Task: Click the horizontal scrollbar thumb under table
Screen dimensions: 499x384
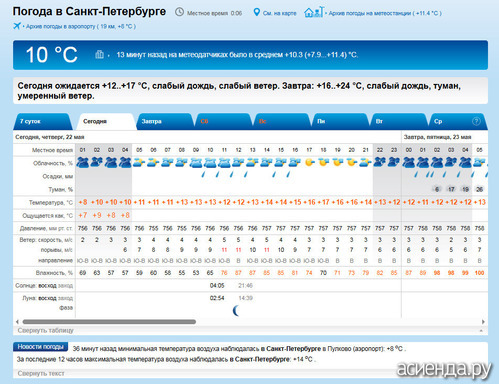Action: [109, 322]
